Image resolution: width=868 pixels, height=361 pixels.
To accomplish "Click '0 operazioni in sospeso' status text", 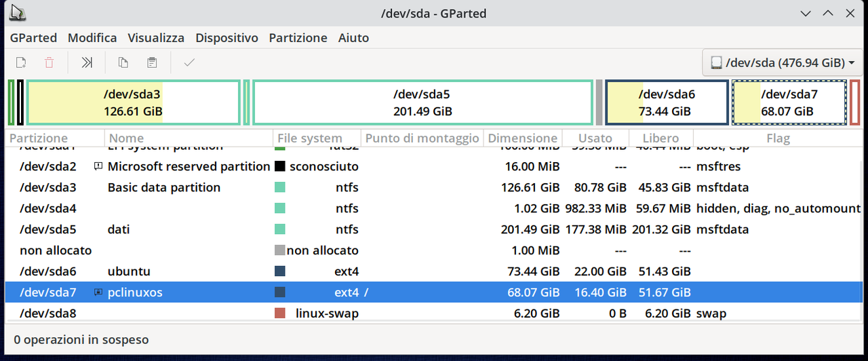I will (81, 339).
